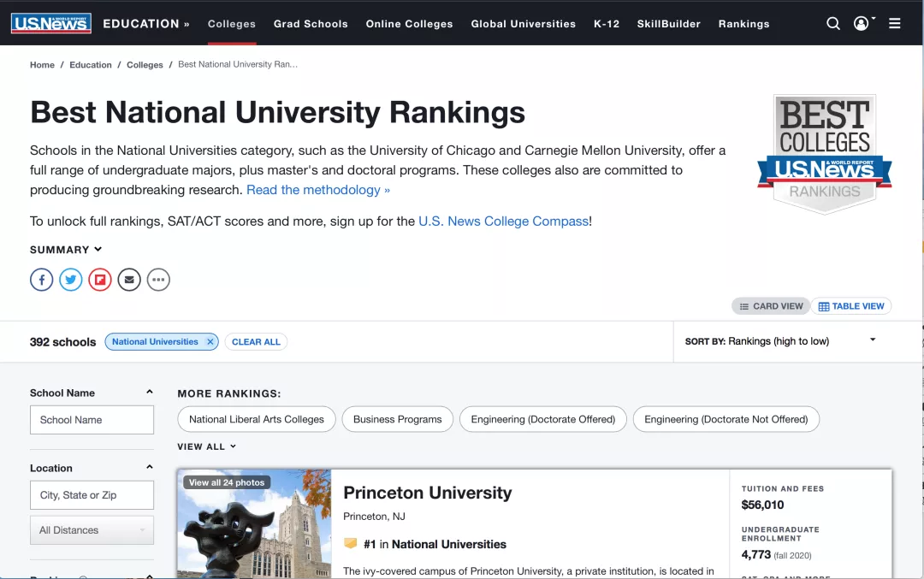Click the U.S. News logo
Image resolution: width=924 pixels, height=579 pixels.
click(x=50, y=23)
